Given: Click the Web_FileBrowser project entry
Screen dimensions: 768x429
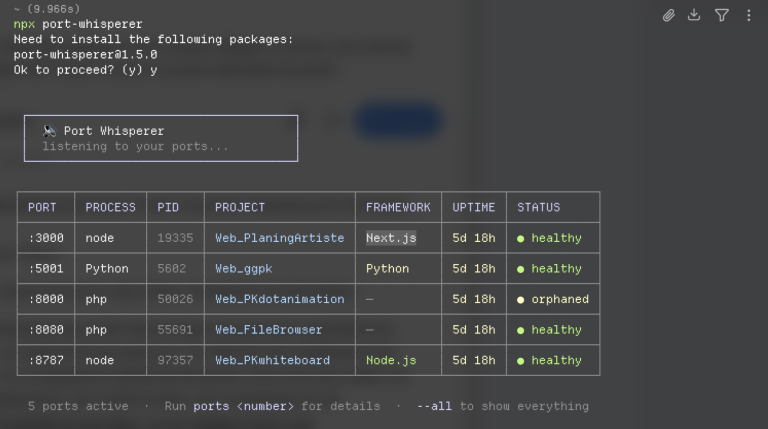Looking at the screenshot, I should tap(268, 330).
